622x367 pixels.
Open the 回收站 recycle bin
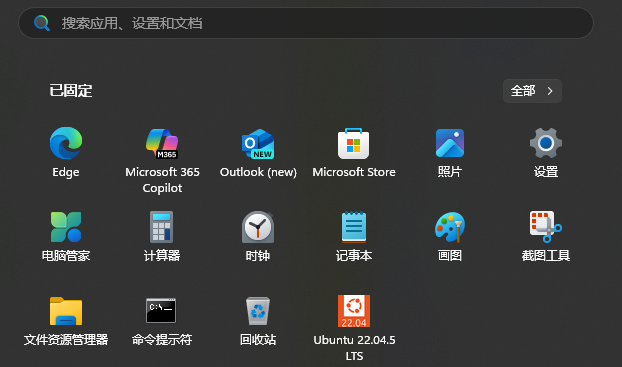(x=258, y=311)
